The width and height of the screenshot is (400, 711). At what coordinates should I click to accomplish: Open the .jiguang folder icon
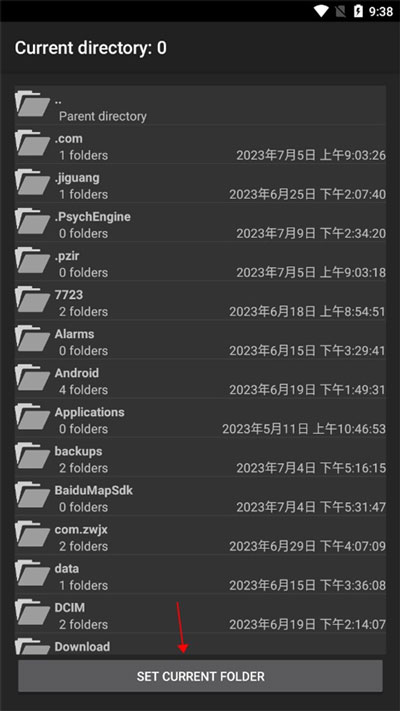[32, 182]
